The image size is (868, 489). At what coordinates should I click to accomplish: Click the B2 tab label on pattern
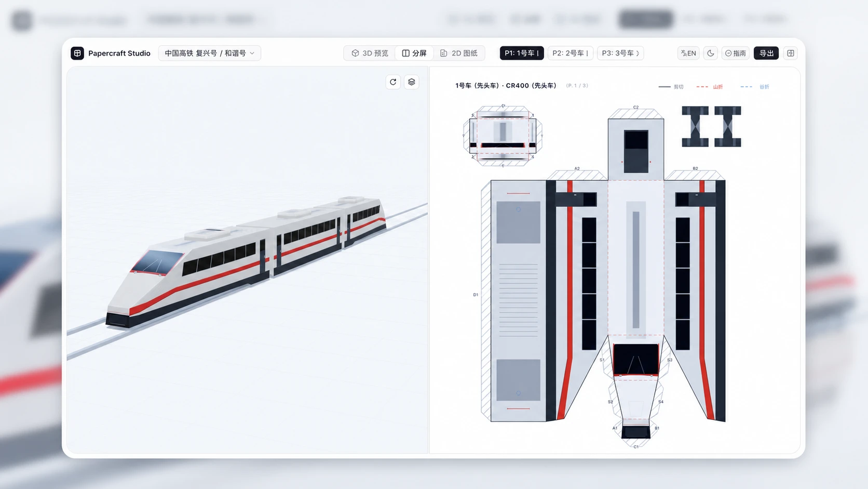pyautogui.click(x=695, y=168)
